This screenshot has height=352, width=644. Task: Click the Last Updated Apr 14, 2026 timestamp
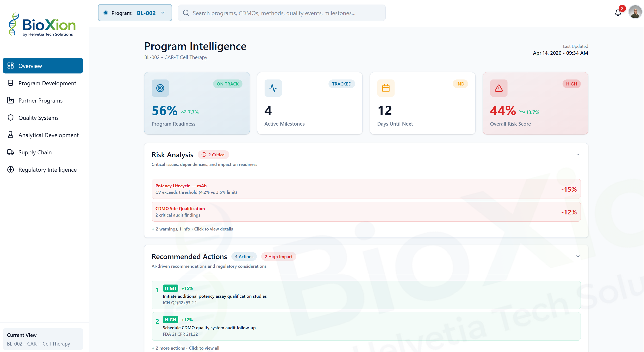coord(560,53)
